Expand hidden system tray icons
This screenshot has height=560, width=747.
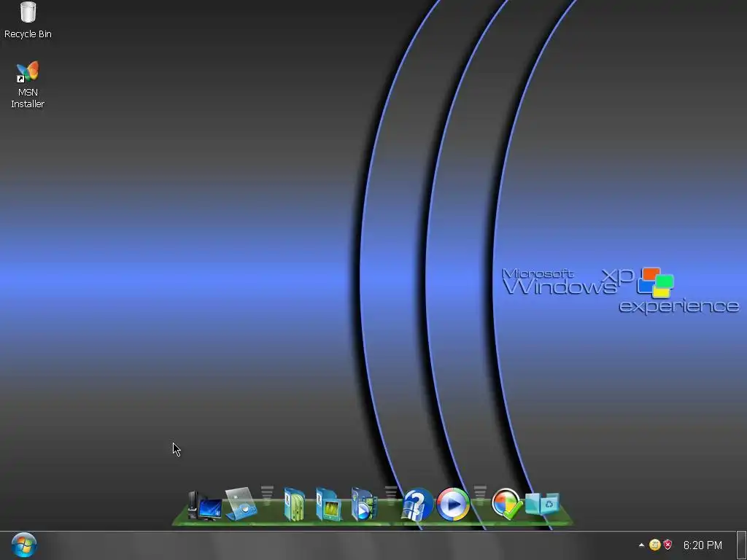[x=641, y=545]
